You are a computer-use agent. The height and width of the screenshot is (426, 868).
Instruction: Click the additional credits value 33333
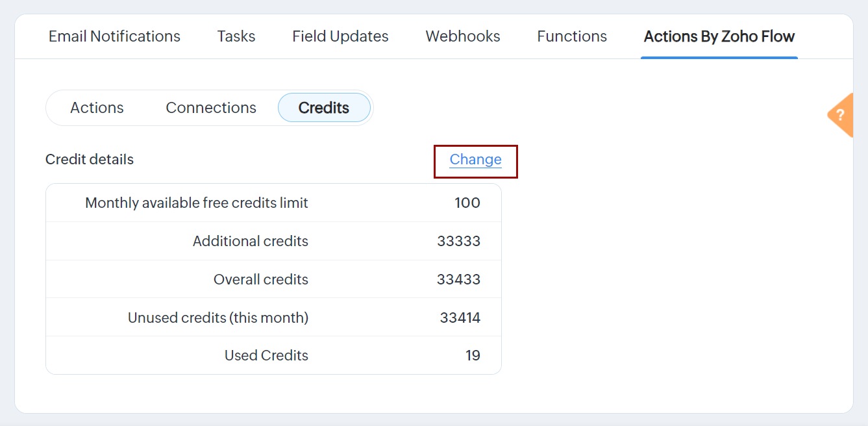pos(458,242)
